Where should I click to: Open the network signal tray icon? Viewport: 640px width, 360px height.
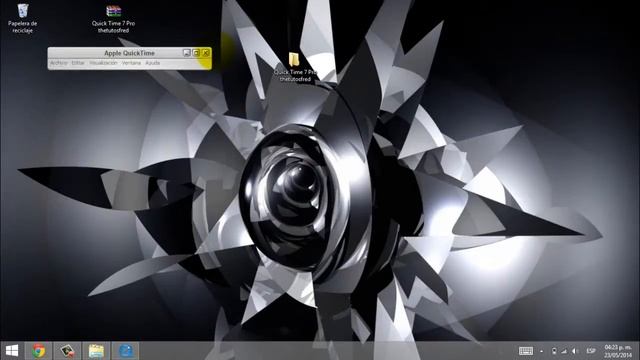pos(564,351)
